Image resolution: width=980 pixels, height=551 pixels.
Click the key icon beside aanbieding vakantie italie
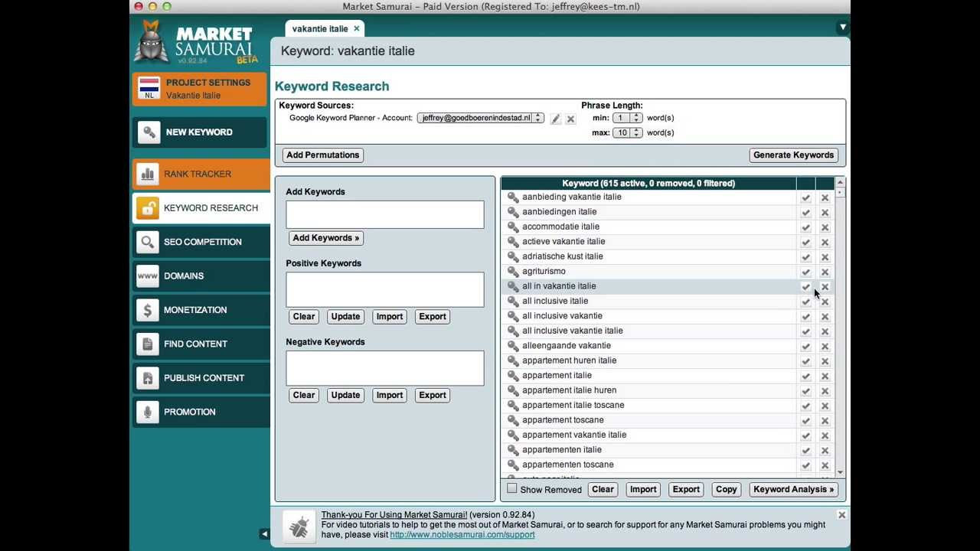[513, 197]
